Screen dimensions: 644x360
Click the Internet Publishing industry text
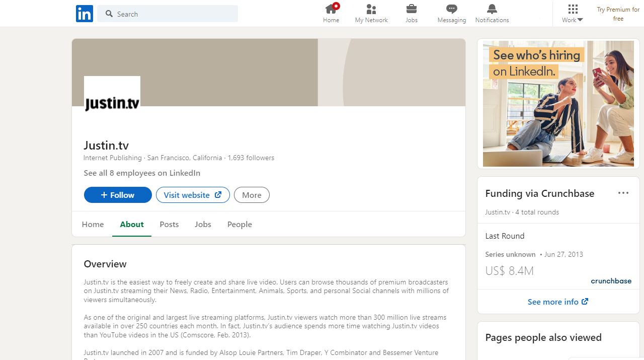[113, 158]
